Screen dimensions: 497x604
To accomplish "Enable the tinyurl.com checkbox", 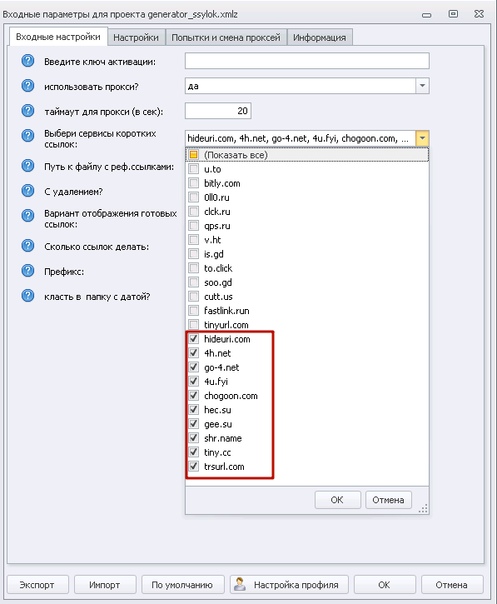I will tap(193, 324).
